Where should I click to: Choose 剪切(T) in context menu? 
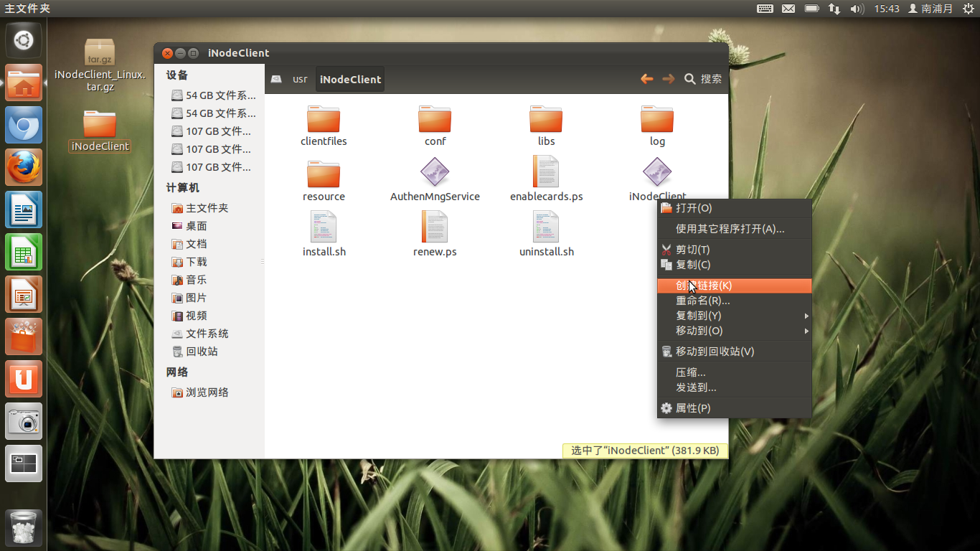(x=735, y=250)
